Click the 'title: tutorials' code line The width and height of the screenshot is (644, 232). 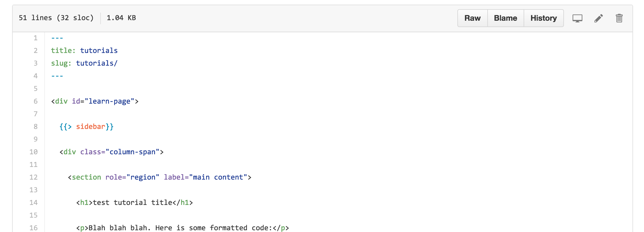click(x=84, y=51)
